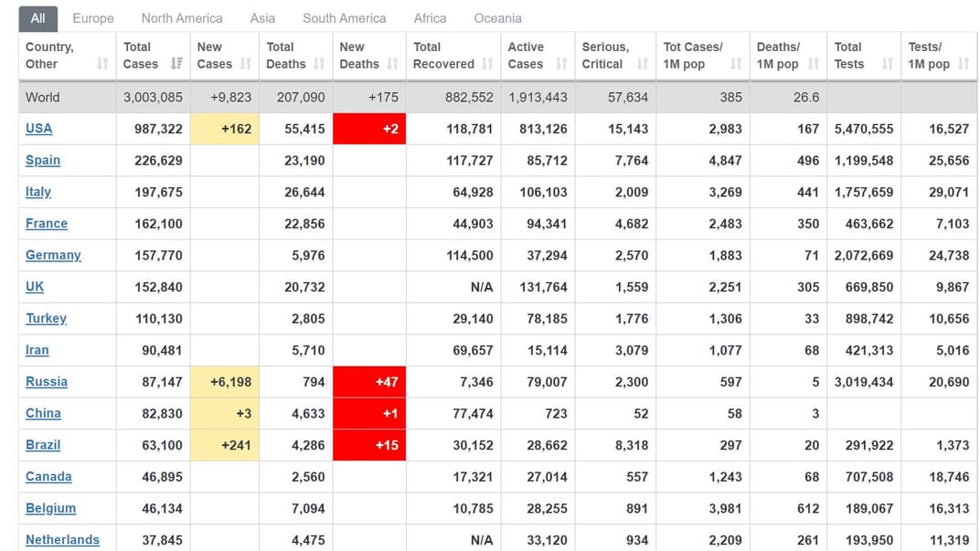
Task: Click China new deaths cell +1
Action: pos(369,414)
